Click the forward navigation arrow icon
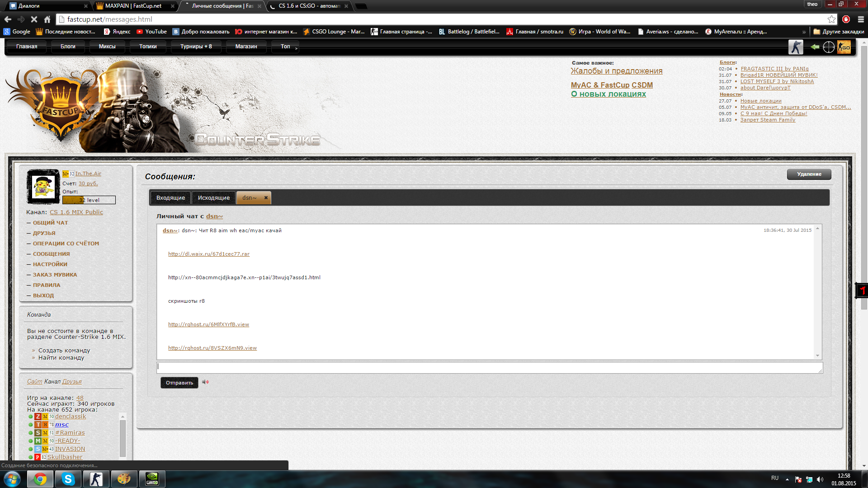Image resolution: width=868 pixels, height=488 pixels. pyautogui.click(x=21, y=19)
